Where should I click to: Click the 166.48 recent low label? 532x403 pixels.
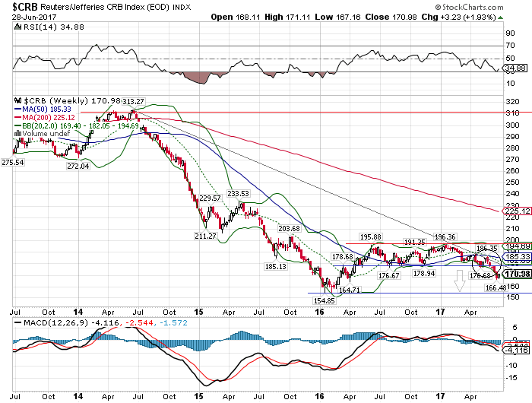496,288
